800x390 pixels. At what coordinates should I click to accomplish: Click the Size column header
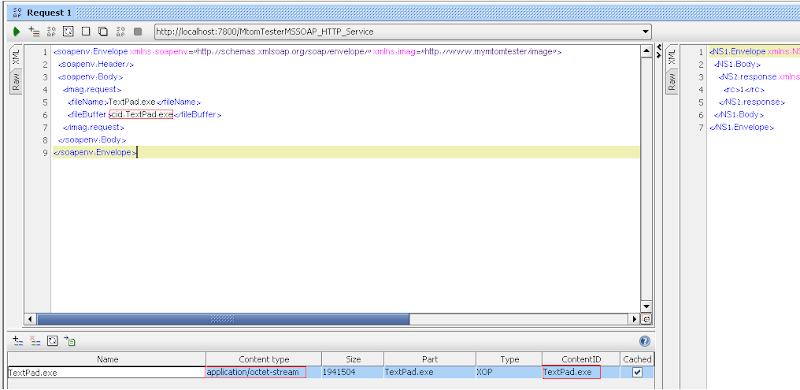pos(353,359)
